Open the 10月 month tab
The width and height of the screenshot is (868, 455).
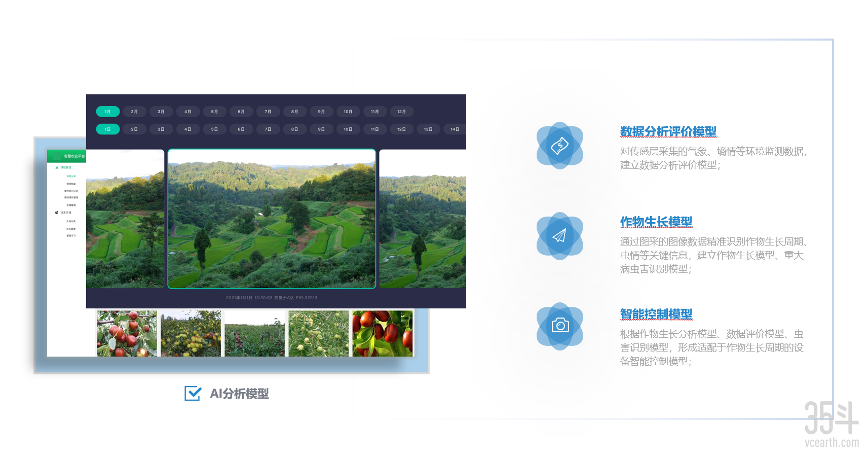point(348,112)
